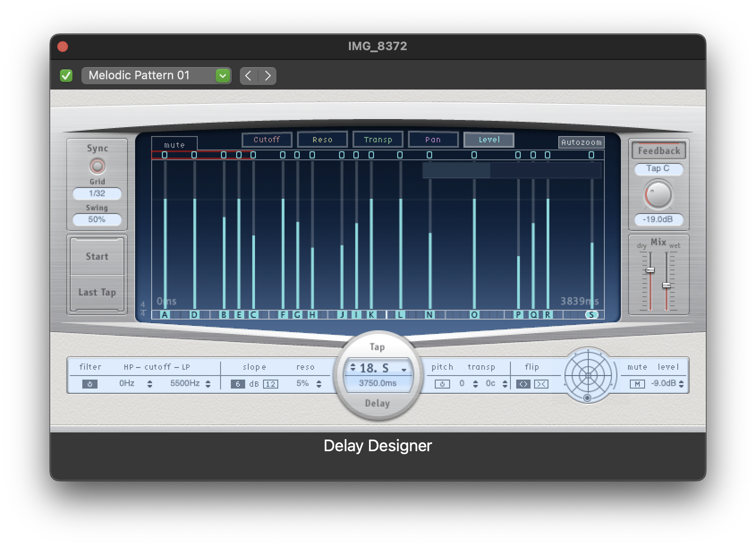Select tap N in identification bar

(x=429, y=315)
